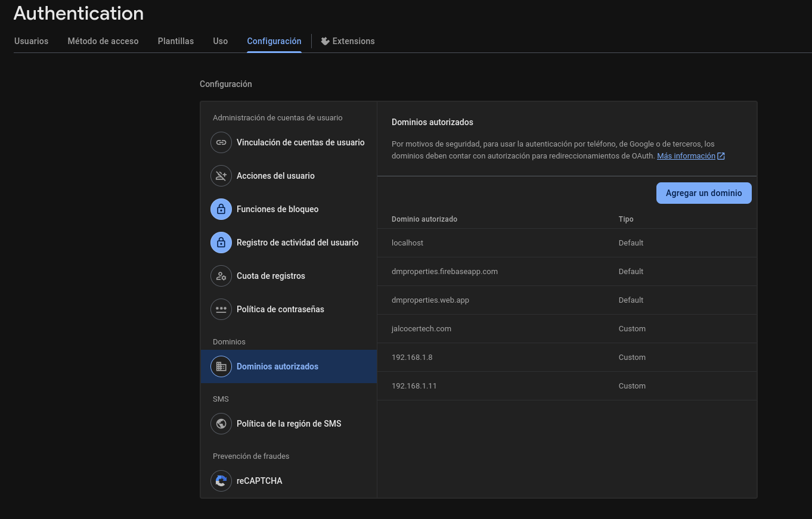Click the Cuota de registros icon
Screen dimensions: 812x519
tap(221, 276)
